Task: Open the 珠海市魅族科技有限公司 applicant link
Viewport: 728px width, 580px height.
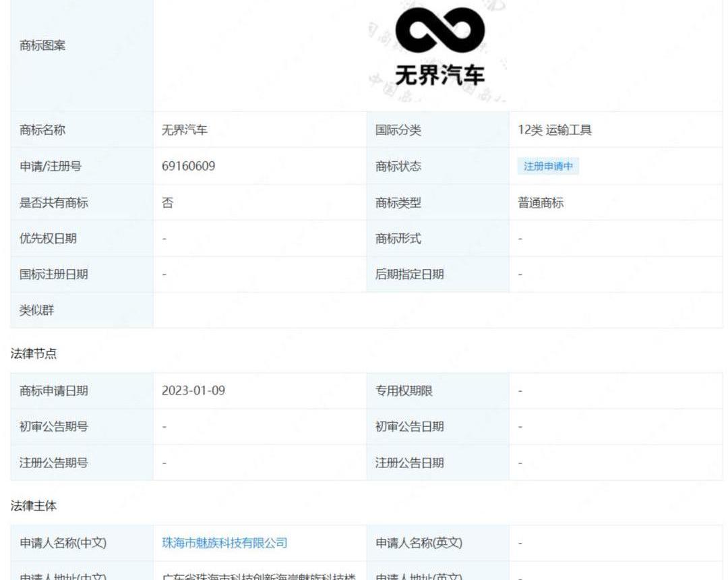Action: [224, 543]
